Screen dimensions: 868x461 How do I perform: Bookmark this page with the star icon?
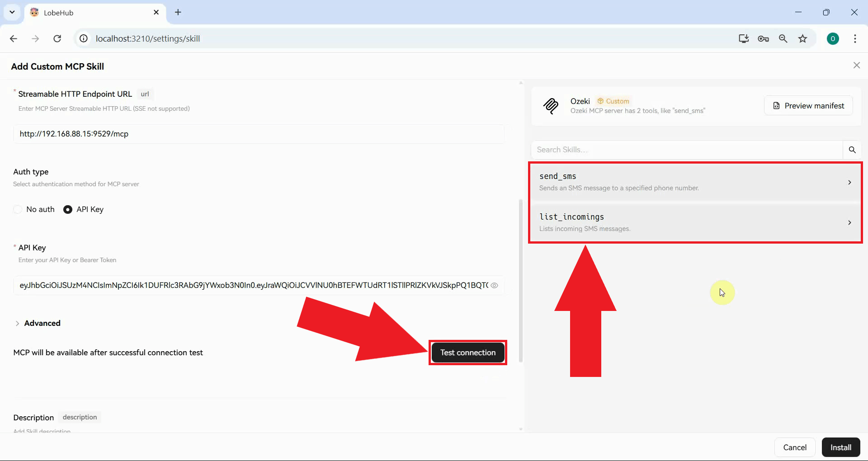(x=803, y=39)
